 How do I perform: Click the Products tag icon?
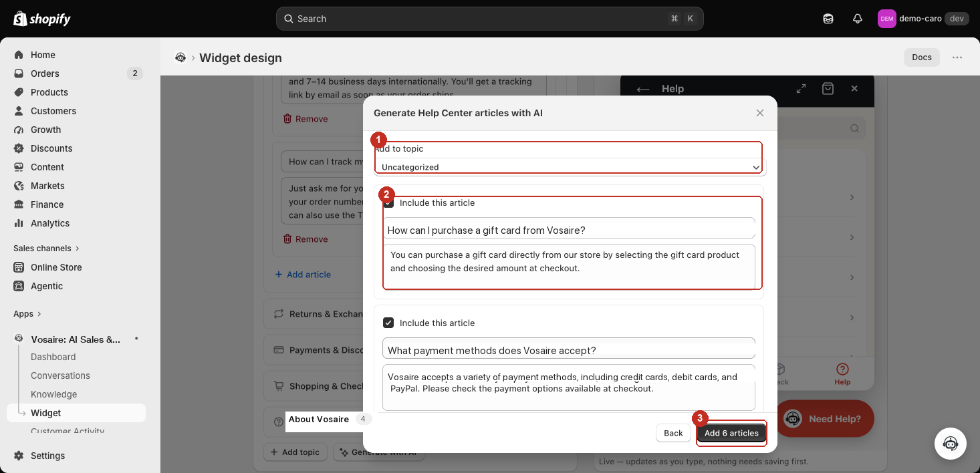(x=19, y=92)
